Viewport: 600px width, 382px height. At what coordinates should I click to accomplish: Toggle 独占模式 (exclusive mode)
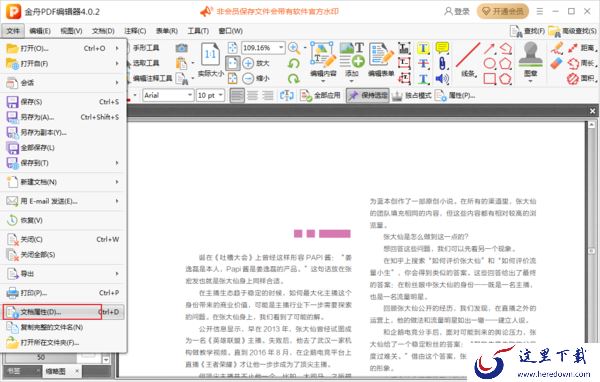pyautogui.click(x=412, y=95)
